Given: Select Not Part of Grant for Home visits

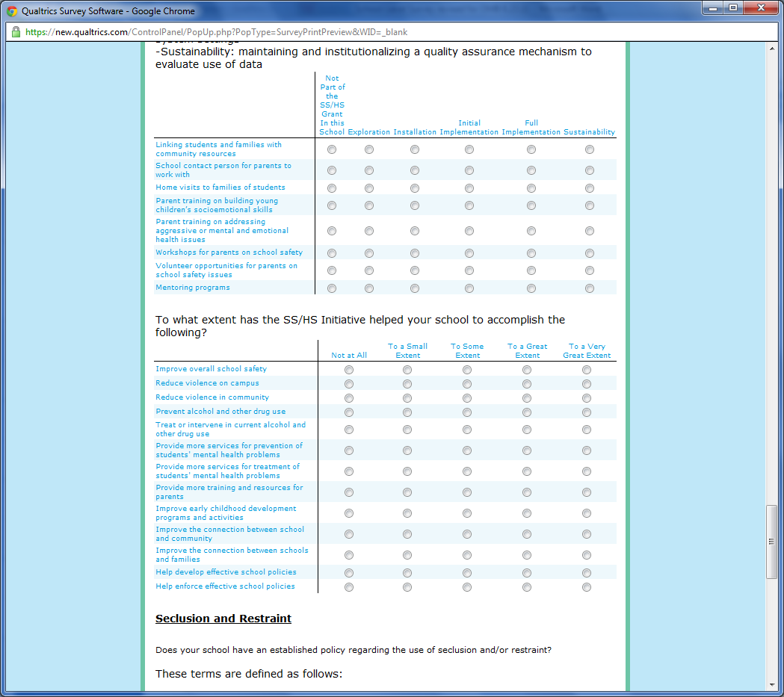Looking at the screenshot, I should [332, 188].
